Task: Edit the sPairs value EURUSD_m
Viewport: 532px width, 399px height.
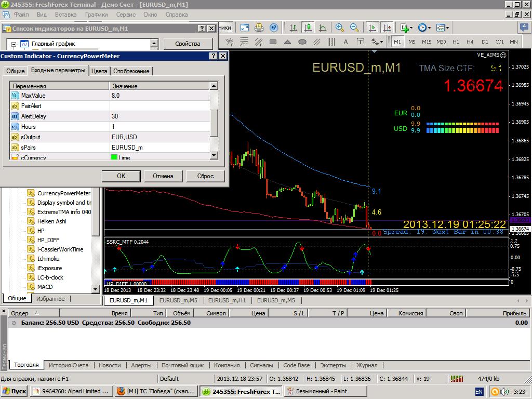Action: [x=160, y=148]
